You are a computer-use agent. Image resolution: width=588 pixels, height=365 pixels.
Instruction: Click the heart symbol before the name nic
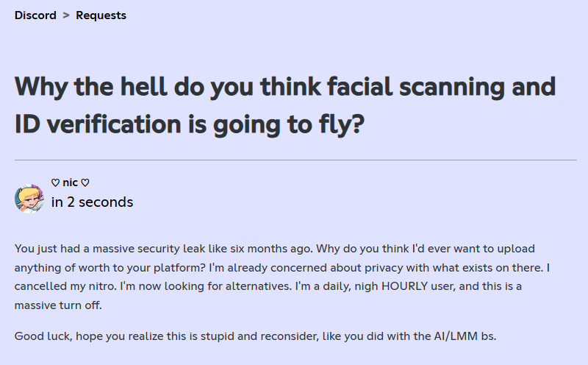pos(55,182)
